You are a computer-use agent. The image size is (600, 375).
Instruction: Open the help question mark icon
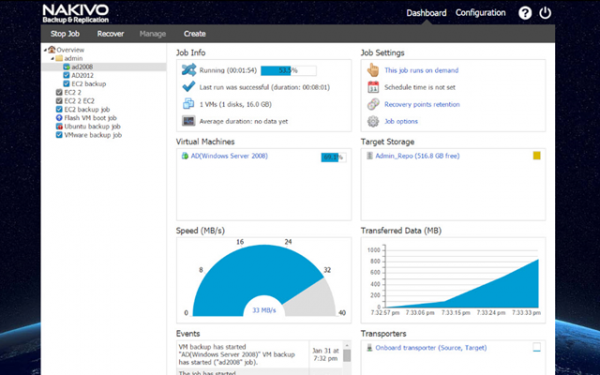click(525, 13)
